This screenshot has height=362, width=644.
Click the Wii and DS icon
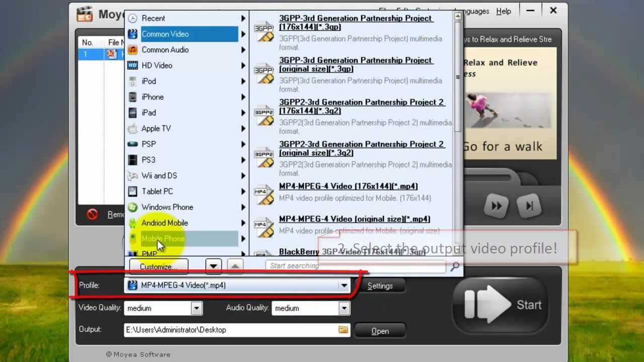pos(132,175)
